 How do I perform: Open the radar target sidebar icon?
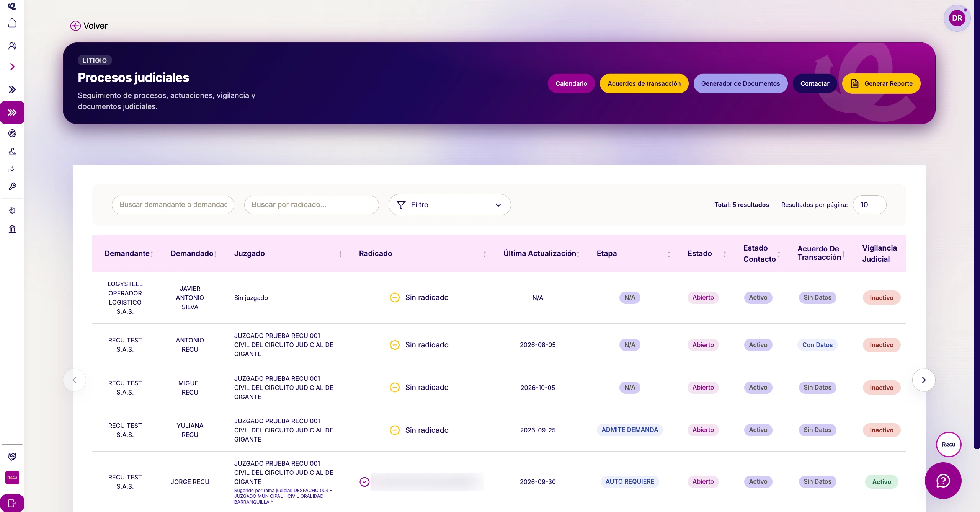tap(12, 133)
